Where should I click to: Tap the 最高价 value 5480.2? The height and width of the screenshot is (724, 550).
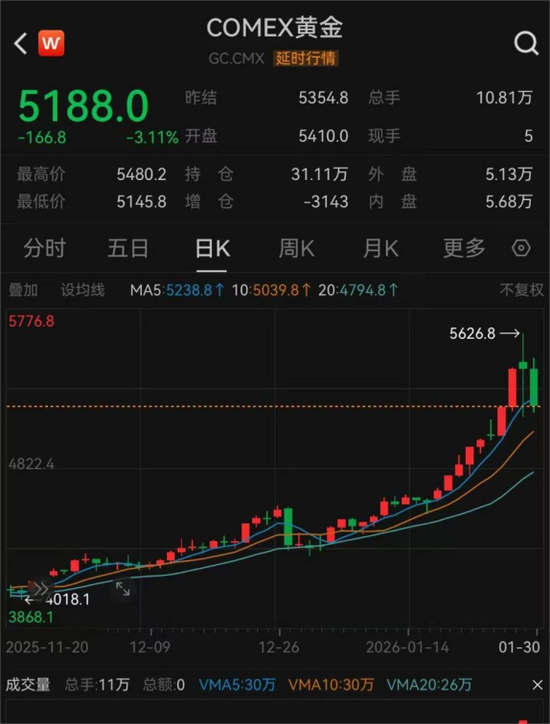coord(141,175)
